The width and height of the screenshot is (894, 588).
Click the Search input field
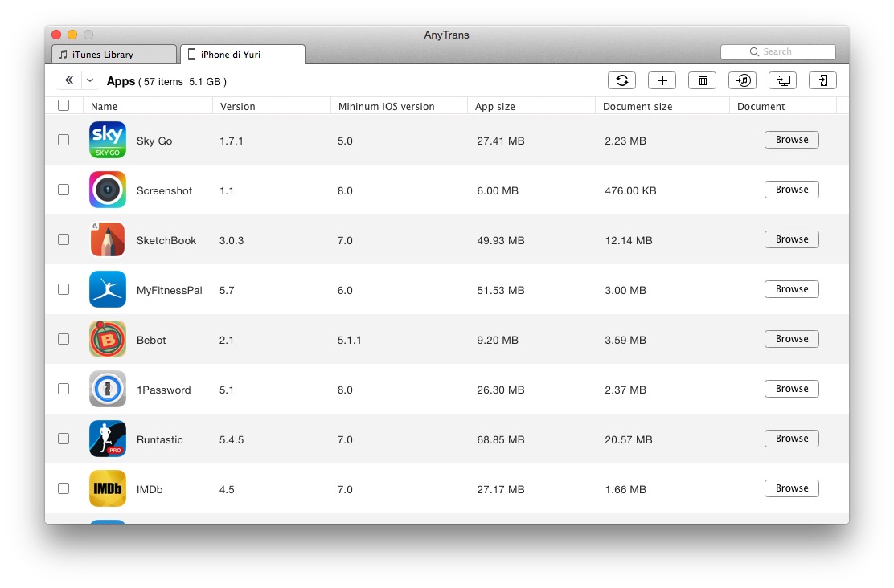pos(778,52)
